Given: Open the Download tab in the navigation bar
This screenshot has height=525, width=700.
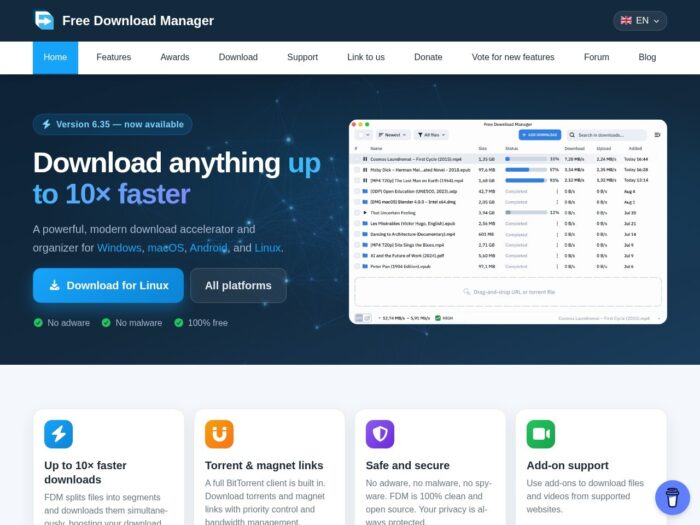Looking at the screenshot, I should tap(238, 58).
